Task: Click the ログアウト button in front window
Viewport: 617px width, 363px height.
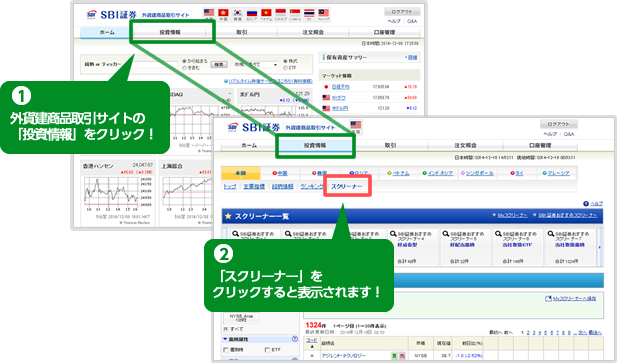Action: (558, 124)
